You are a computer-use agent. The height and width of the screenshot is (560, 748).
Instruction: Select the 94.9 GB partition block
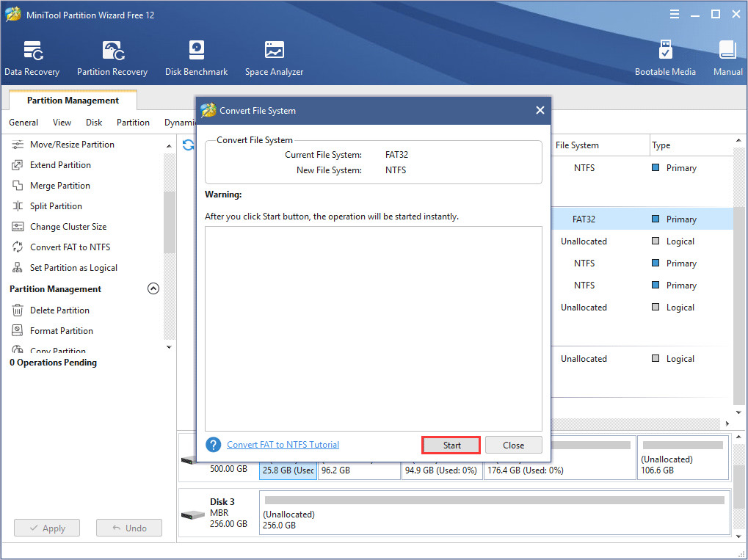(x=442, y=470)
